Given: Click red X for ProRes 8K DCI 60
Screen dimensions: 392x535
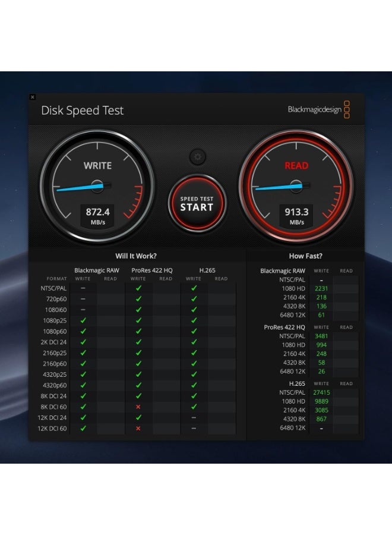Looking at the screenshot, I should tap(138, 407).
